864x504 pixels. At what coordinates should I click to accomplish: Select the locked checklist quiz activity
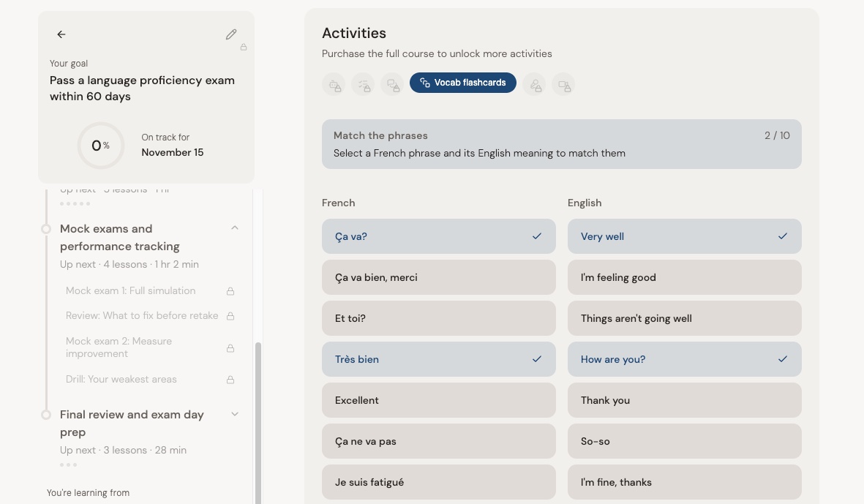[x=363, y=84]
